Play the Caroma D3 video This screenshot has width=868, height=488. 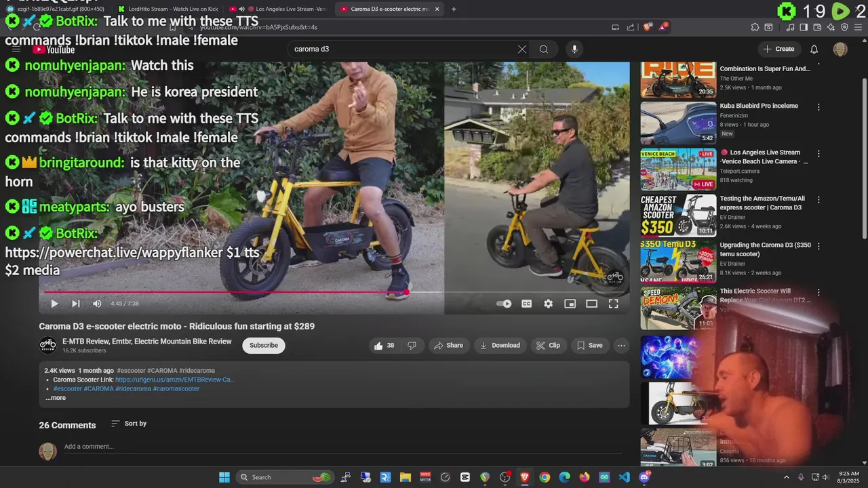click(x=54, y=304)
